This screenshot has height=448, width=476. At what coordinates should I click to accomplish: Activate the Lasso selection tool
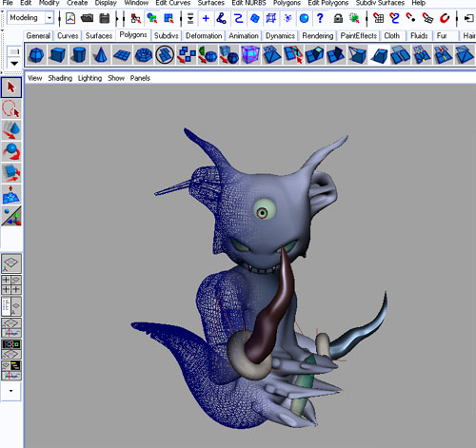click(x=11, y=108)
